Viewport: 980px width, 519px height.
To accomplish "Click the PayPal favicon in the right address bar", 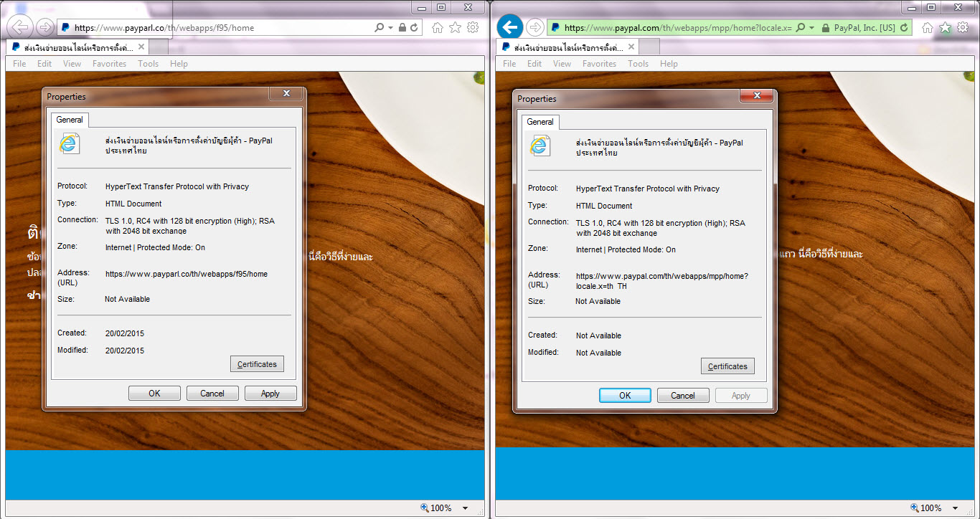I will 555,28.
